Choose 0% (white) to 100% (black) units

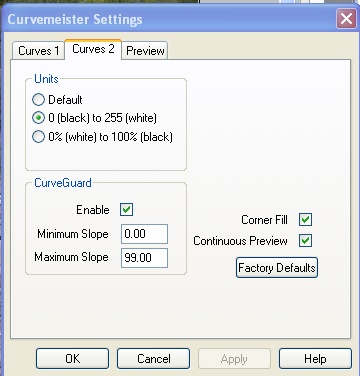[x=38, y=137]
